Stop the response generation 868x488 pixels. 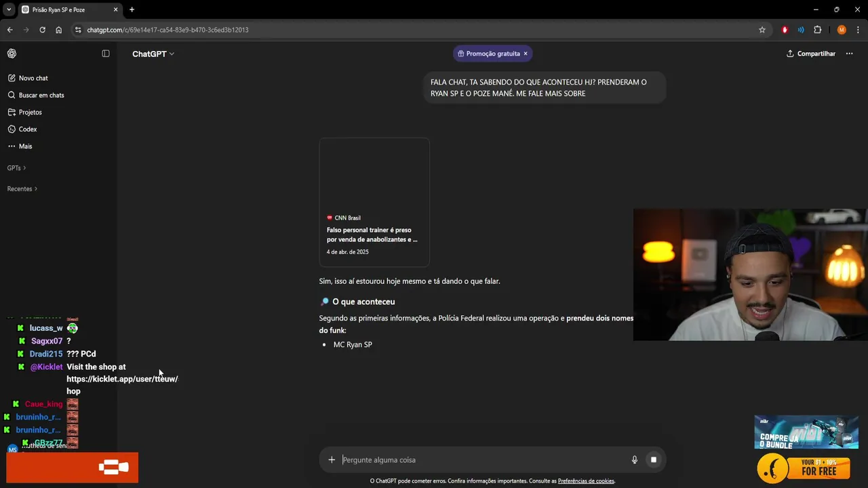click(654, 460)
